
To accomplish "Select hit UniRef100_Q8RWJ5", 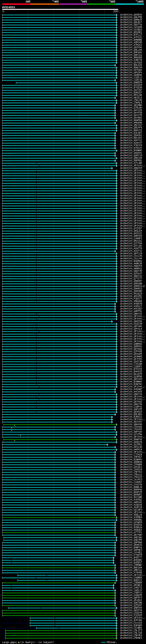I will tap(131, 20).
